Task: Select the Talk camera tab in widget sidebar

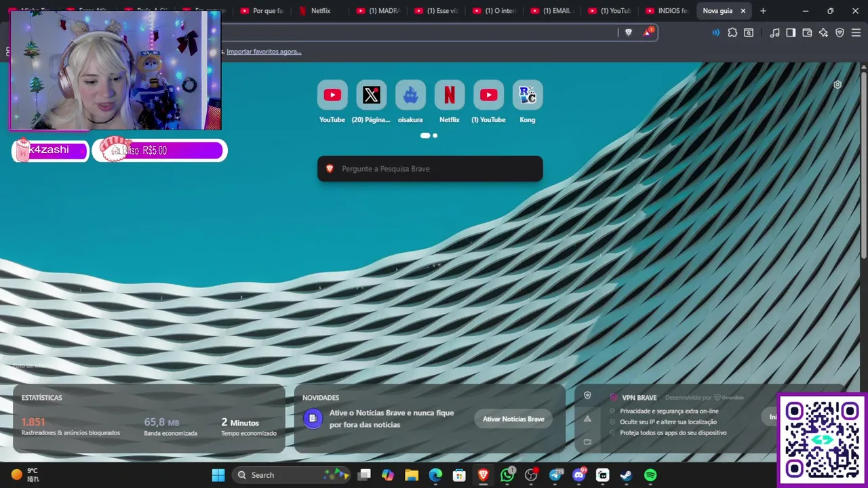Action: click(x=587, y=442)
